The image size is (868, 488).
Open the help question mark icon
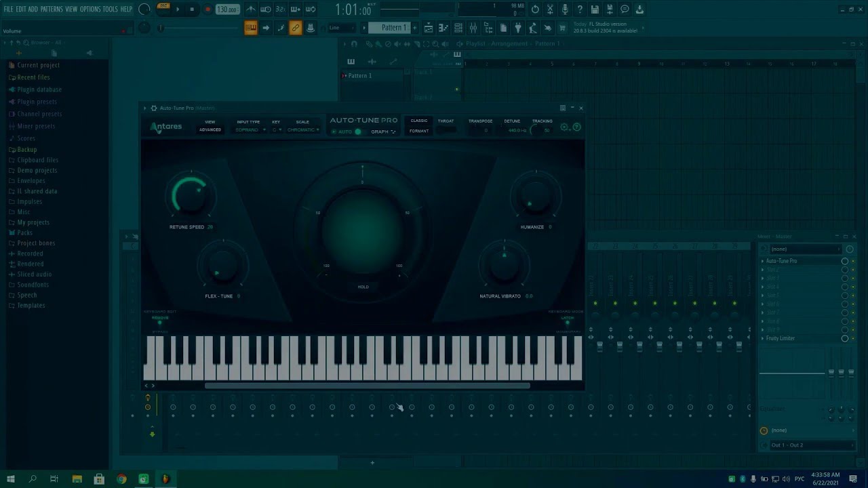coord(580,9)
